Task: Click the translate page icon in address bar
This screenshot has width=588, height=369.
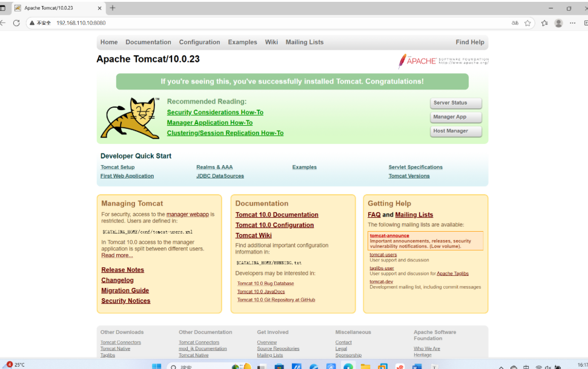Action: click(515, 23)
